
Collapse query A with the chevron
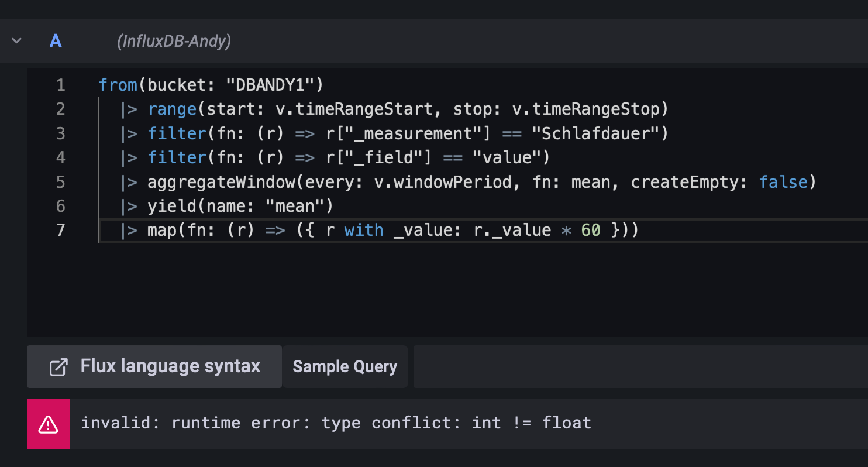tap(17, 41)
